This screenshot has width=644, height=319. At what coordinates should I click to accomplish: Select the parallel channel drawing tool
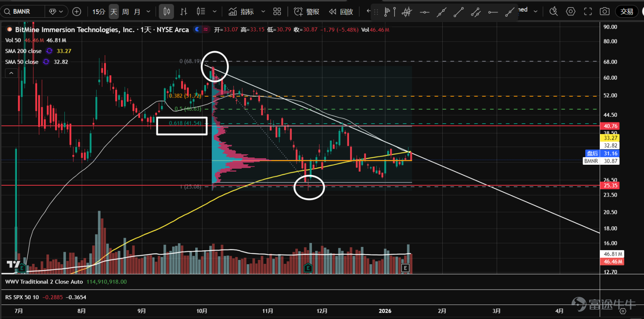(x=475, y=12)
